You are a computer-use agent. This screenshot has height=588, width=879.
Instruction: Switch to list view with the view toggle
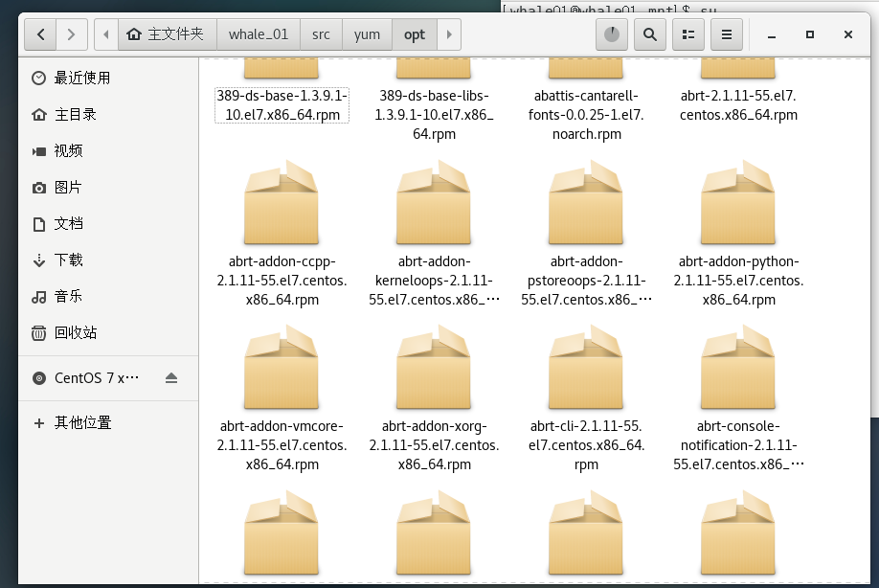pos(688,34)
